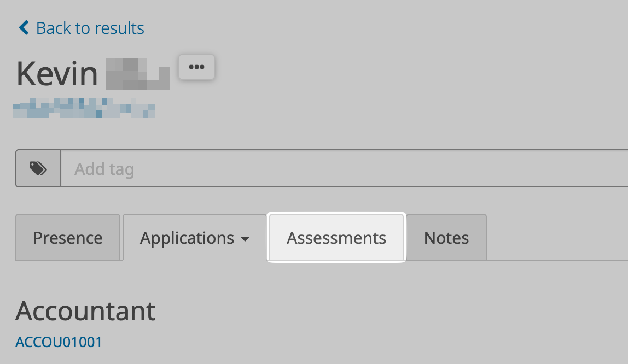Click the highlighted Assessments tab label

[336, 238]
